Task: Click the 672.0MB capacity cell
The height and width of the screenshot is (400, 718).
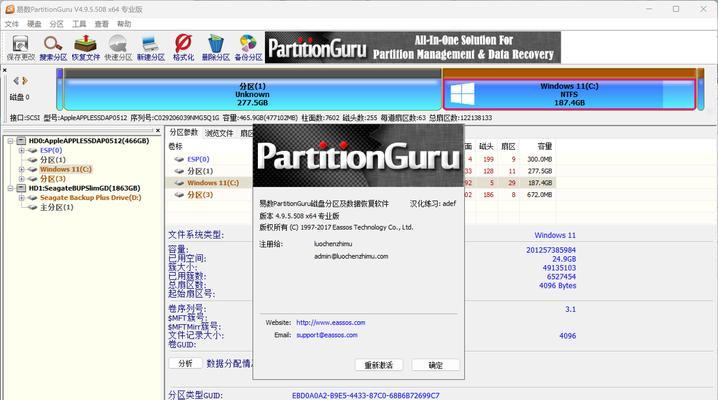Action: pos(540,195)
